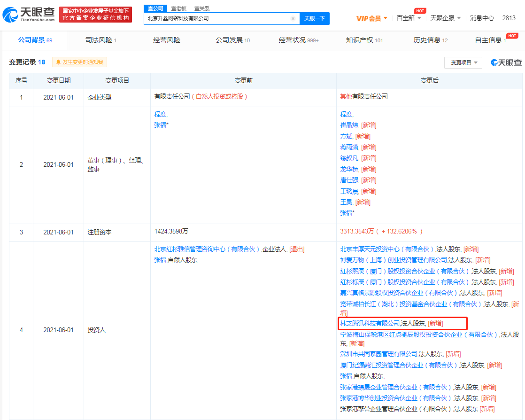Click the 3313.3543万 registered capital value
The height and width of the screenshot is (420, 525).
(357, 232)
